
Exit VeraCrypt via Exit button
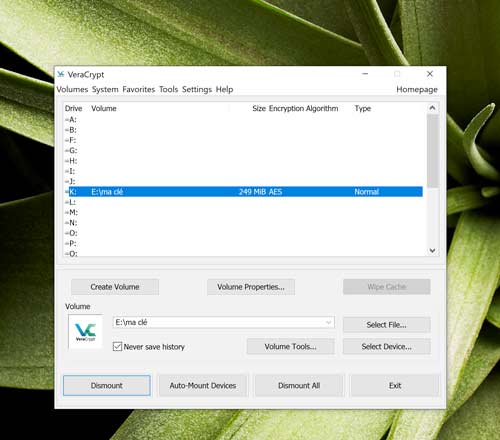click(x=395, y=386)
